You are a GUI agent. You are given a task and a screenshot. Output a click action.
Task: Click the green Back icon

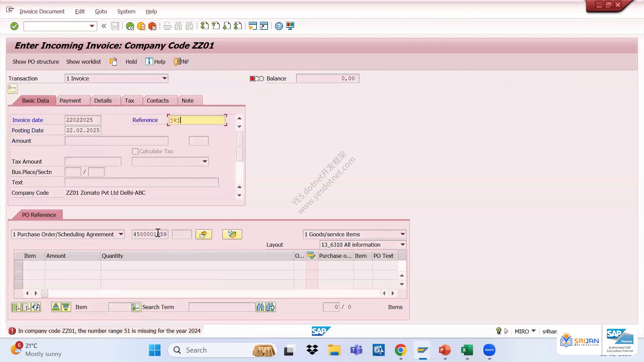(130, 26)
